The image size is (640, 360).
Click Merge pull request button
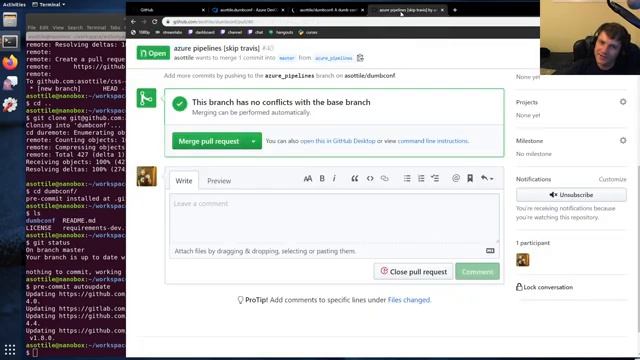(x=209, y=141)
